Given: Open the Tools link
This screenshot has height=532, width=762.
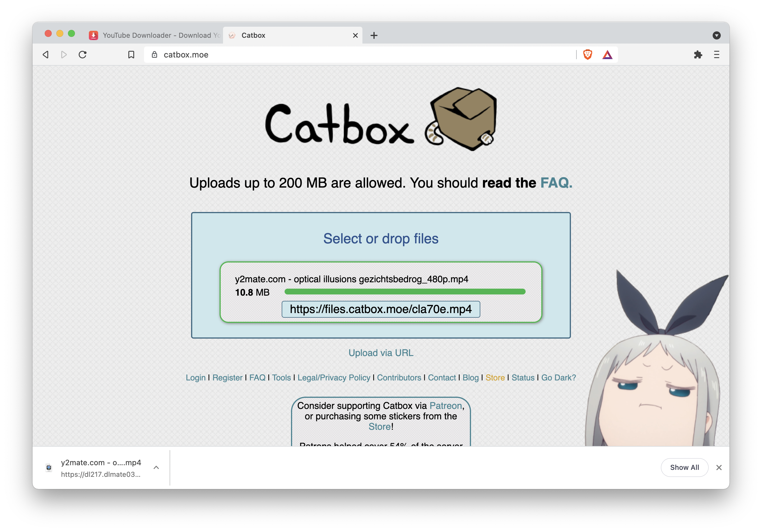Looking at the screenshot, I should click(281, 377).
